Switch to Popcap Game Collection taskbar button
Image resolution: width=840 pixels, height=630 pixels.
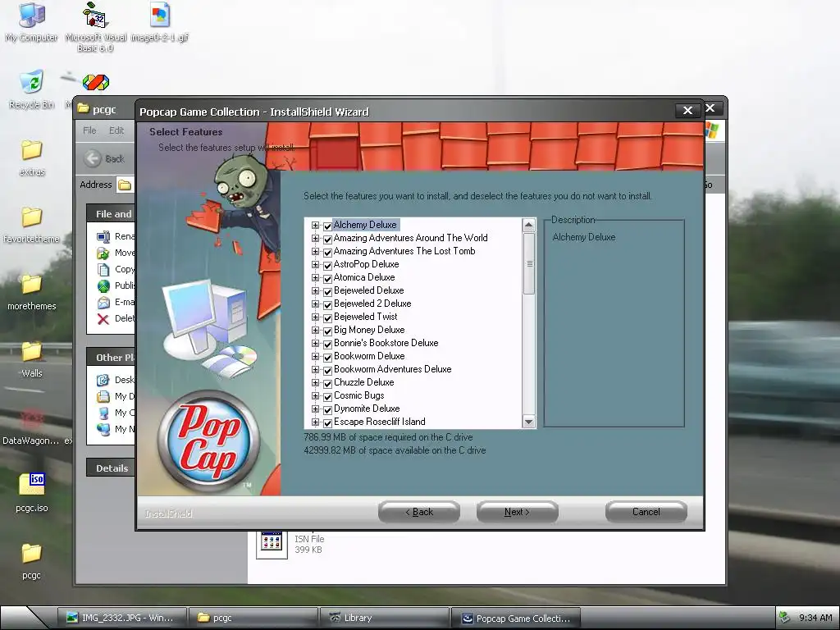coord(517,618)
